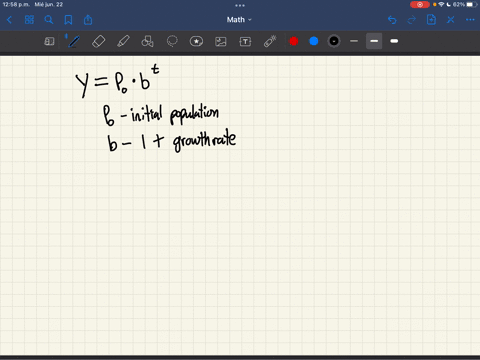480x360 pixels.
Task: Open the more options ellipsis menu
Action: [470, 20]
